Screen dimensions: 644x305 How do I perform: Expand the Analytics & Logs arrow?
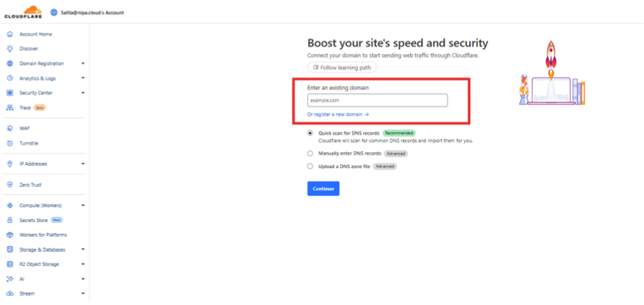coord(83,78)
